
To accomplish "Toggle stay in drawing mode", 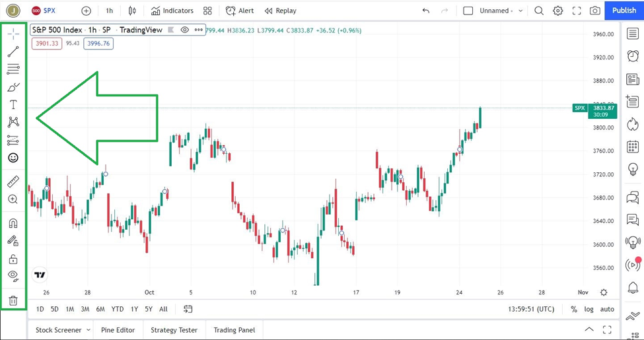I will point(13,241).
